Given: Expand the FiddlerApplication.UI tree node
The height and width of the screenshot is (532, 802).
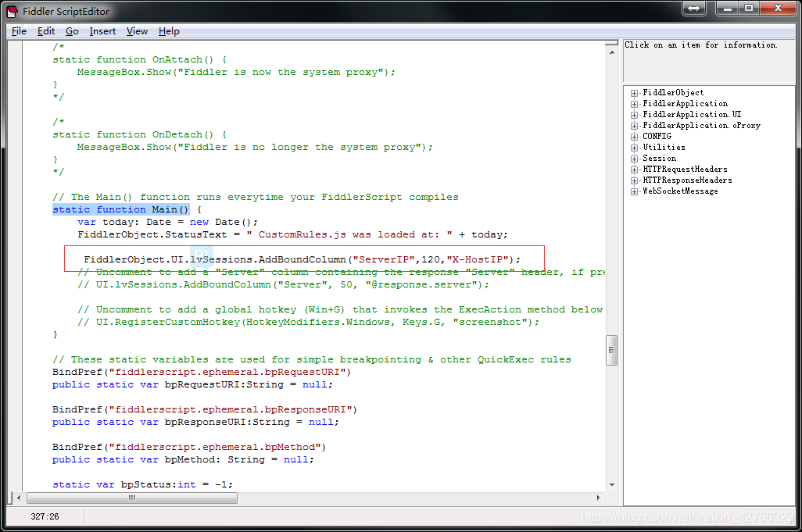Looking at the screenshot, I should point(634,115).
